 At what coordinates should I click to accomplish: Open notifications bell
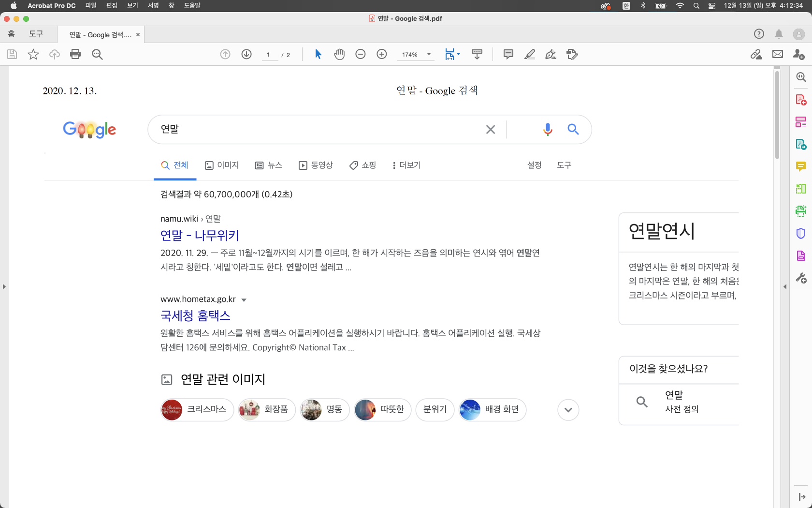(x=779, y=34)
